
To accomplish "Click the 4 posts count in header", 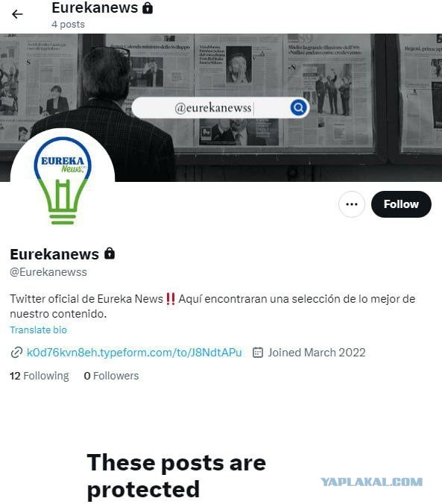I will [68, 25].
